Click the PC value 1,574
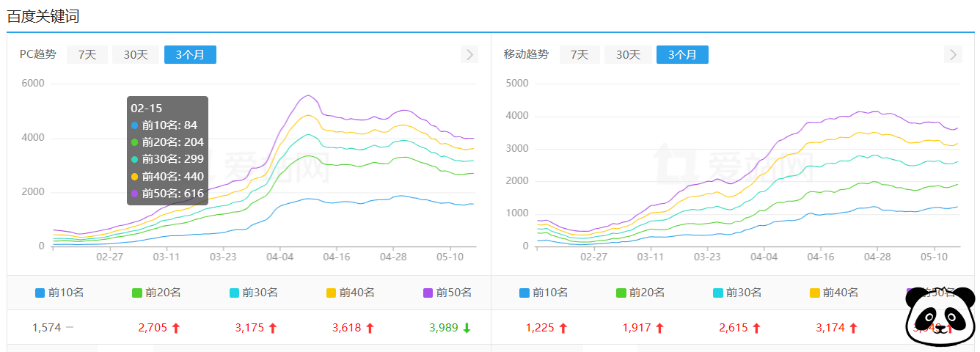 (x=46, y=328)
